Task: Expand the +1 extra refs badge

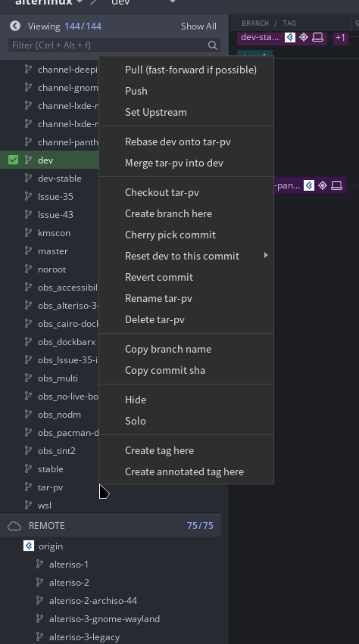Action: pyautogui.click(x=341, y=38)
